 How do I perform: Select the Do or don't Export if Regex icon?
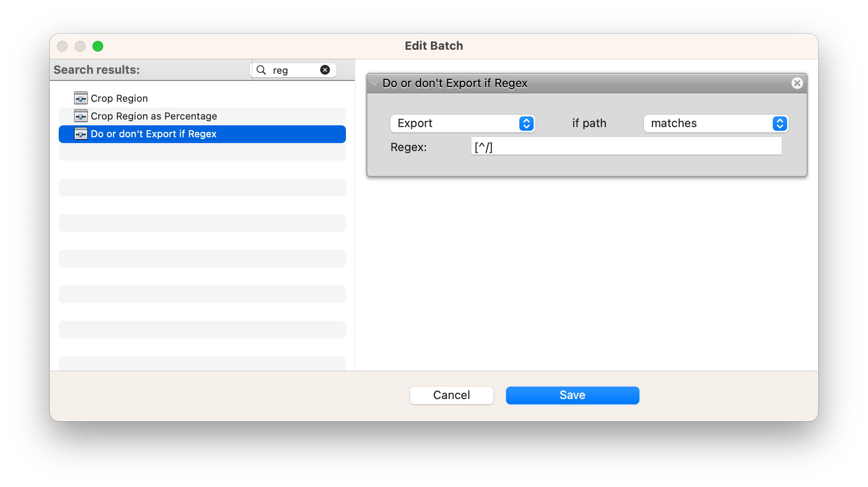tap(80, 133)
